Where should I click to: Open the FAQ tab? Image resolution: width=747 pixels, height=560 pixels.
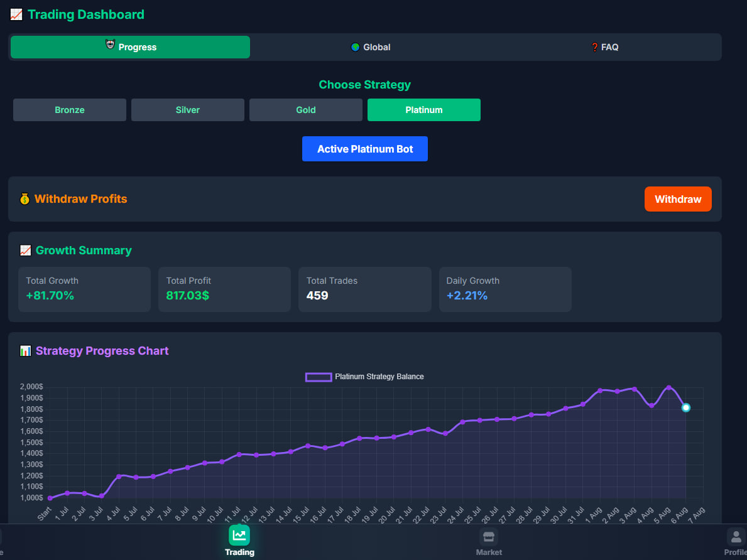[x=604, y=47]
